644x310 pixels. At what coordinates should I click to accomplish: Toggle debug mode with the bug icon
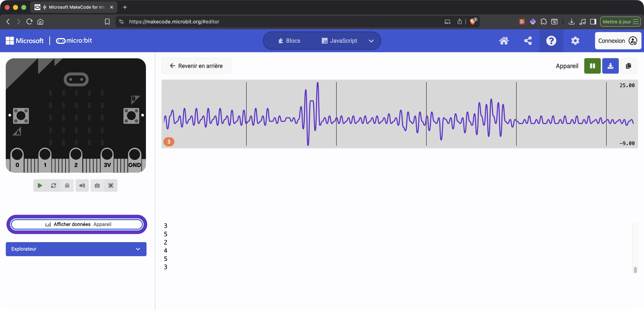(67, 185)
